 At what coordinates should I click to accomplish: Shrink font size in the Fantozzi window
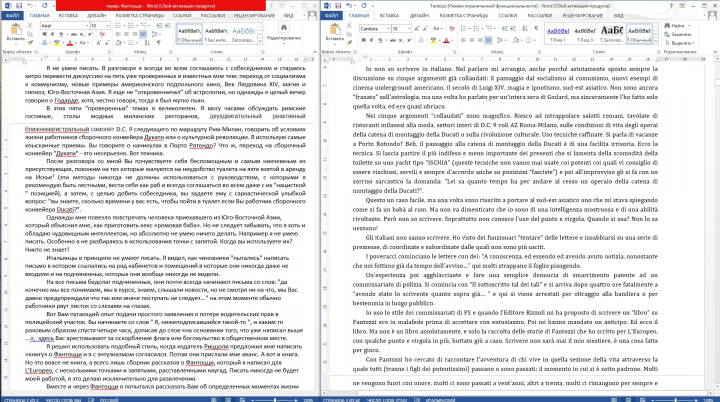click(425, 28)
